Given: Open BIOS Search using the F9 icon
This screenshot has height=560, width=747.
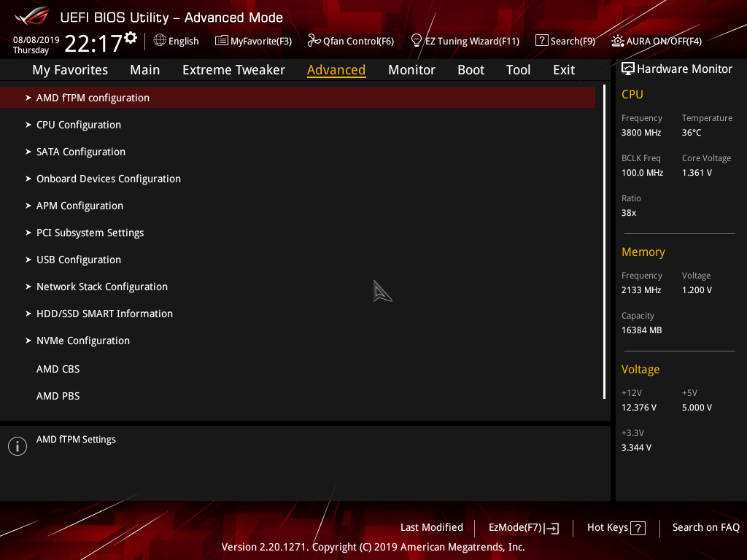Looking at the screenshot, I should pyautogui.click(x=543, y=41).
